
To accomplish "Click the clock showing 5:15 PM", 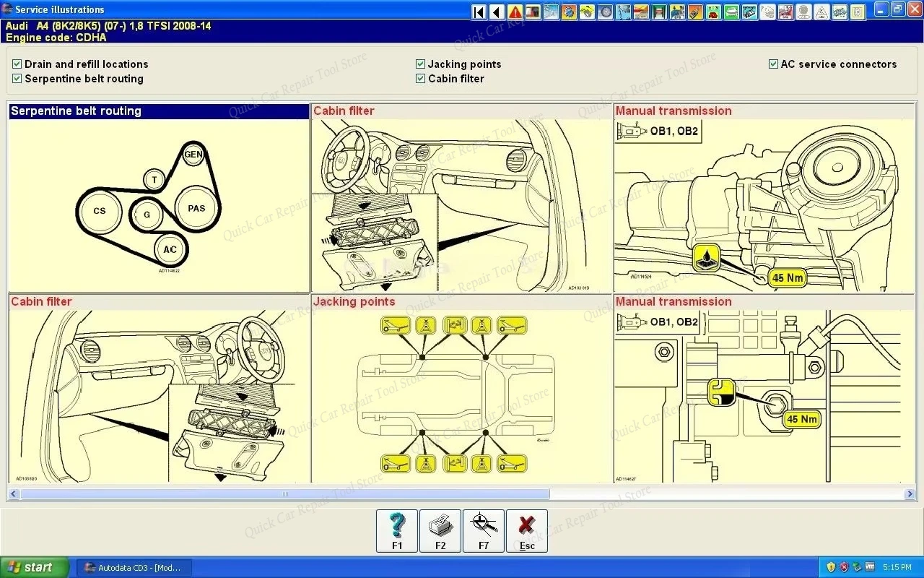I will coord(897,568).
